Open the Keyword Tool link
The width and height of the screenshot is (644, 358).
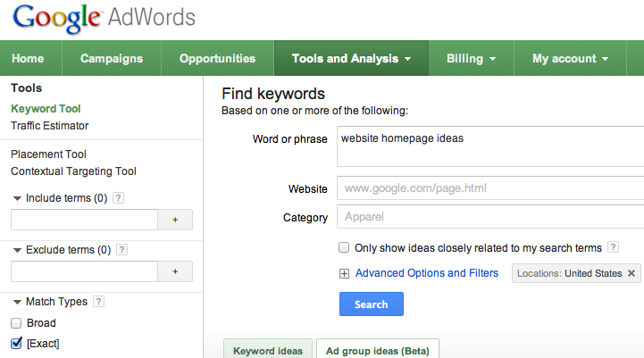[x=46, y=109]
